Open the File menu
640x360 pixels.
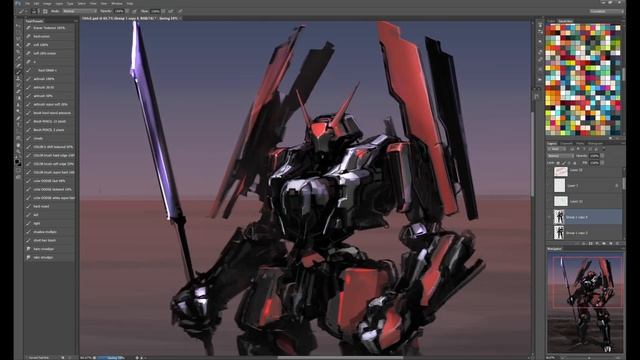[x=27, y=3]
